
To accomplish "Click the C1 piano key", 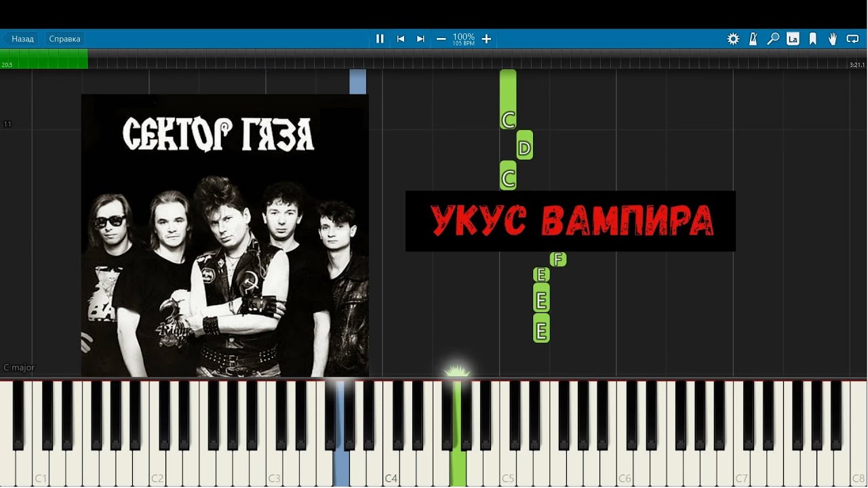I will [41, 468].
